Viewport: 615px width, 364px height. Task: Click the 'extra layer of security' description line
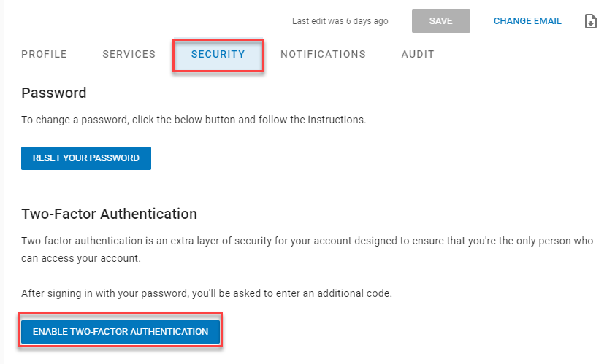[307, 241]
